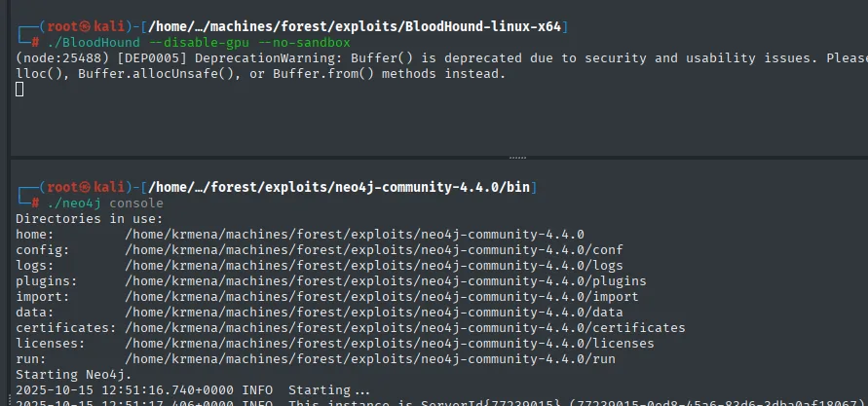Click the path ending in /run

tap(370, 358)
